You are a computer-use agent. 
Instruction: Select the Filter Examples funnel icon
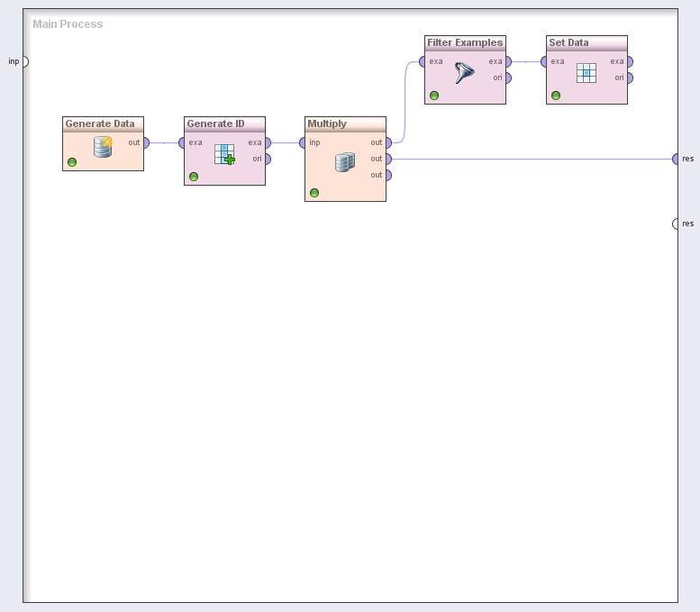(465, 73)
